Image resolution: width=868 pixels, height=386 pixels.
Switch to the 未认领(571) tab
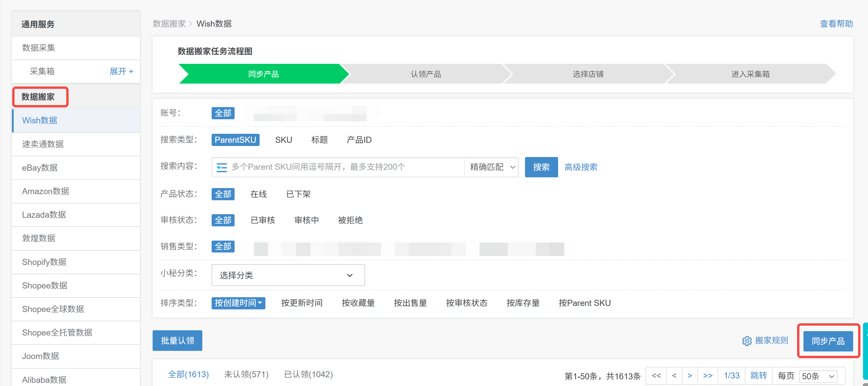246,374
